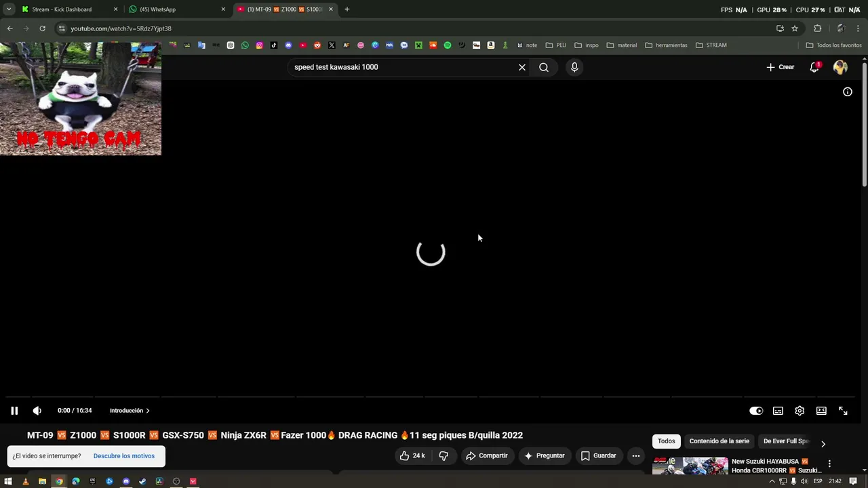Save the video with Guardar
Image resolution: width=868 pixels, height=488 pixels.
599,455
